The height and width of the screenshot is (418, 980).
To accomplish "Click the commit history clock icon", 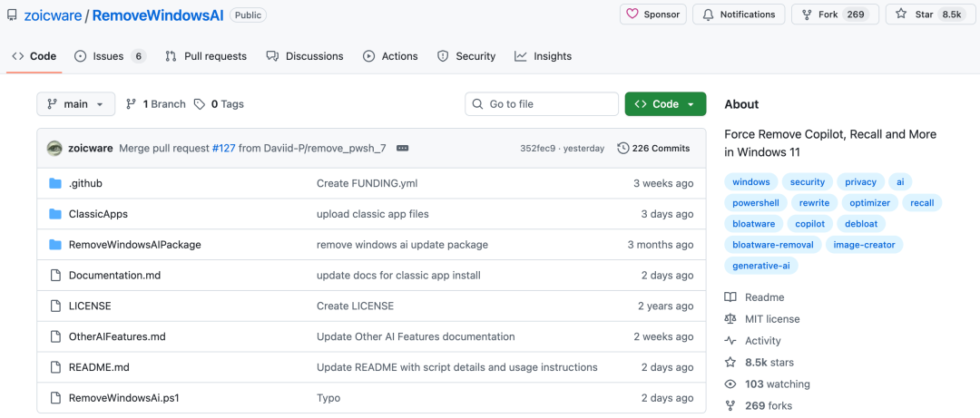I will (623, 148).
